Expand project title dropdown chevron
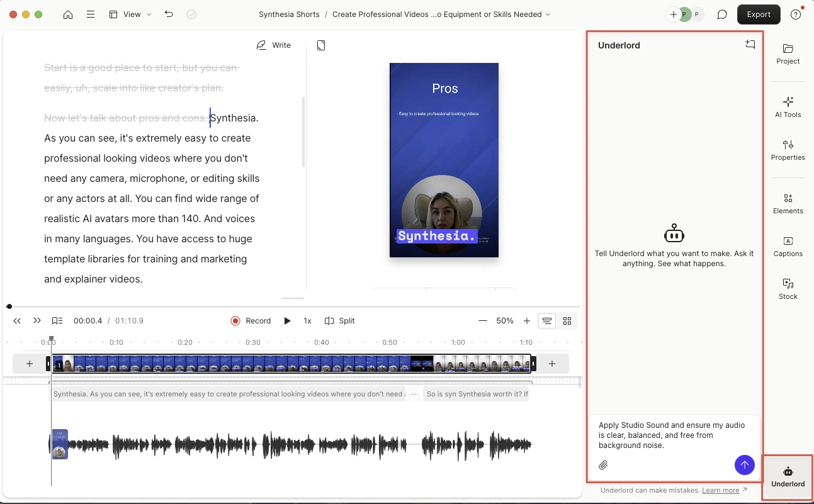The width and height of the screenshot is (814, 504). click(x=547, y=14)
